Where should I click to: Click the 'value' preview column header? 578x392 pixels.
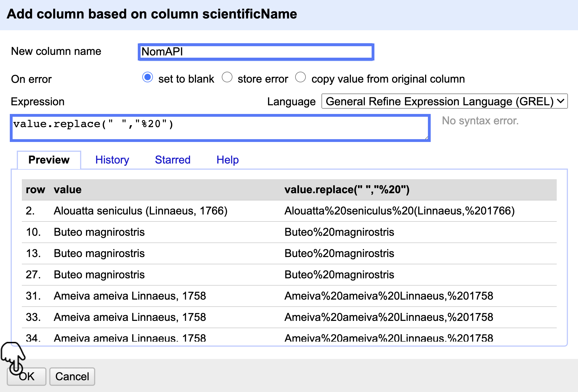pos(67,190)
